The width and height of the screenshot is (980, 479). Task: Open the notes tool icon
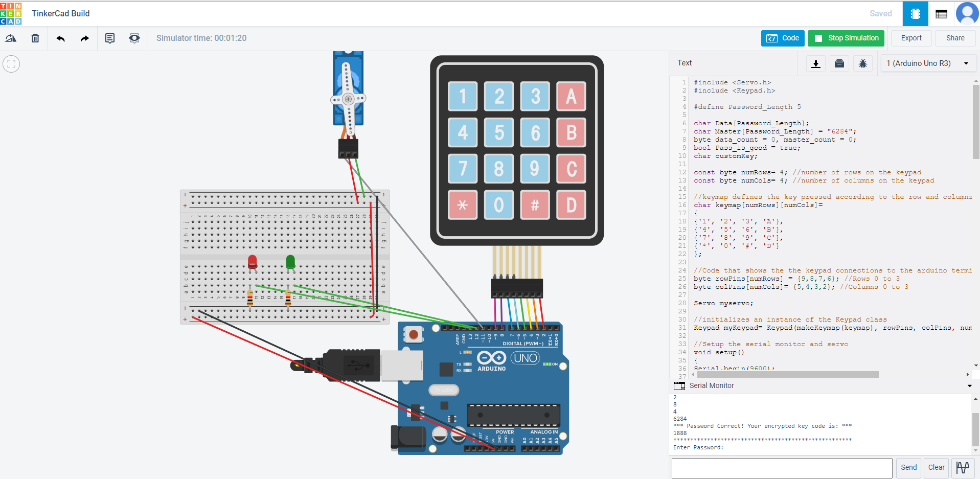tap(110, 38)
